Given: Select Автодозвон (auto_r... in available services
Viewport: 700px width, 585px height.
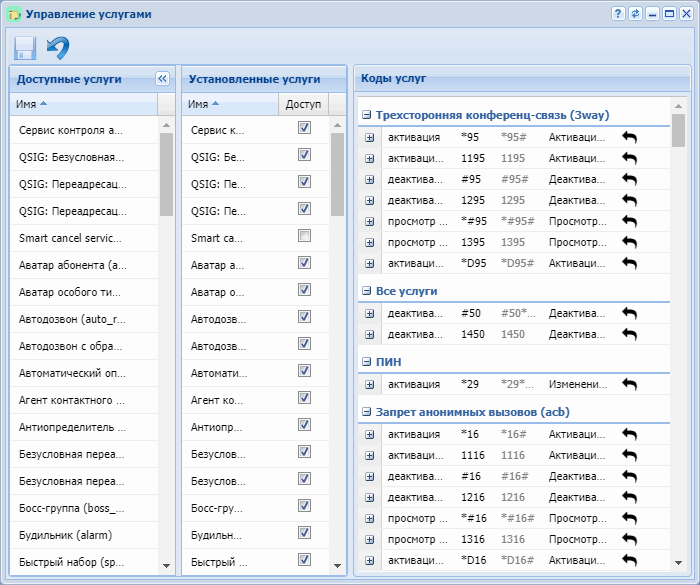Looking at the screenshot, I should [72, 319].
